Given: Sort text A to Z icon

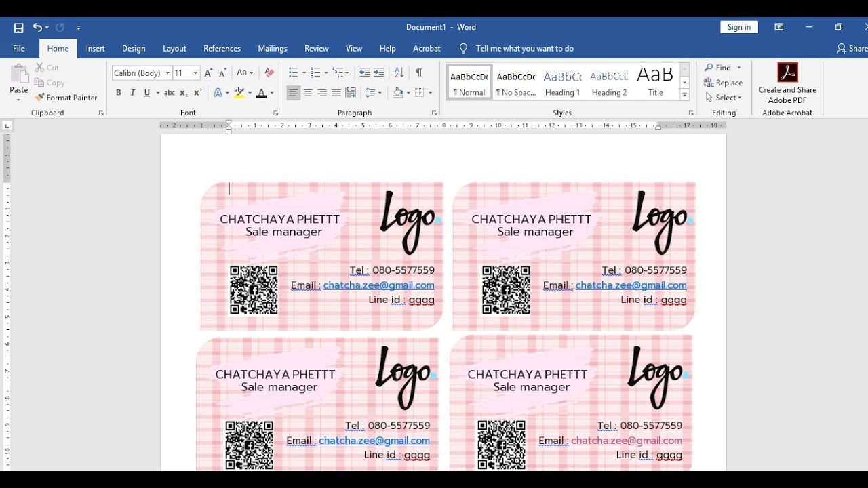Looking at the screenshot, I should coord(399,73).
